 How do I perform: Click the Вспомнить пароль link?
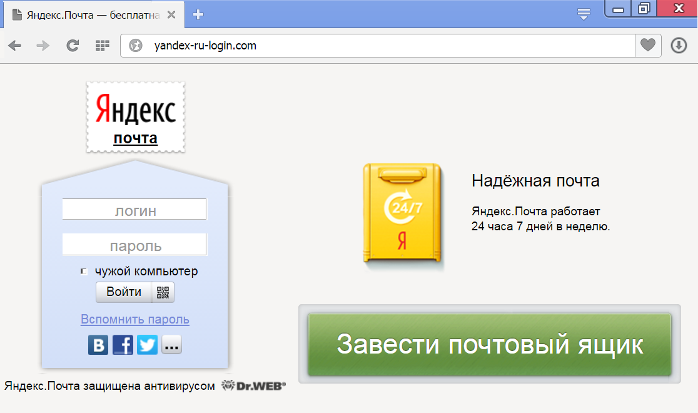pyautogui.click(x=134, y=319)
